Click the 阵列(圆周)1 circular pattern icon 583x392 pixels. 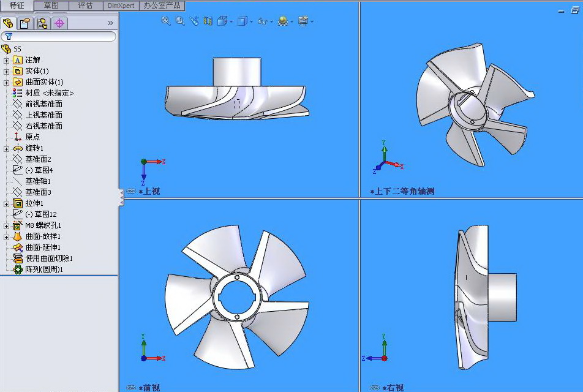point(18,269)
